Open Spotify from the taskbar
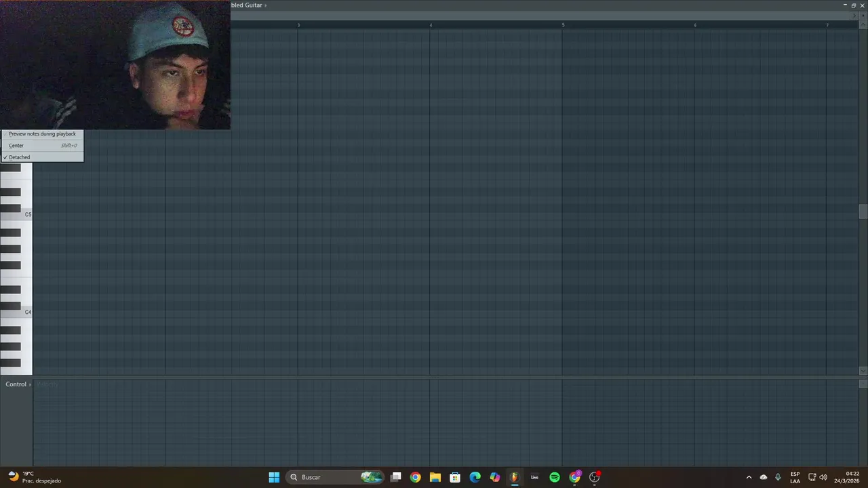Viewport: 868px width, 488px height. click(x=555, y=477)
